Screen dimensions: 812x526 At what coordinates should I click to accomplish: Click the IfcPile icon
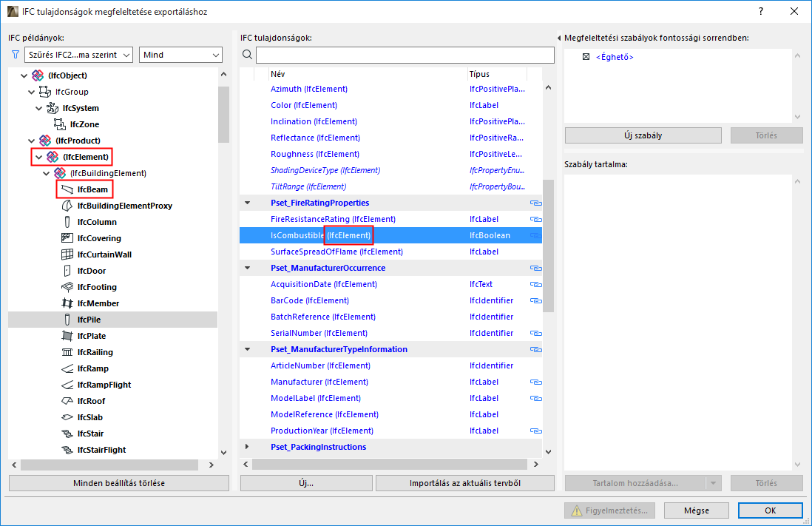pos(67,320)
